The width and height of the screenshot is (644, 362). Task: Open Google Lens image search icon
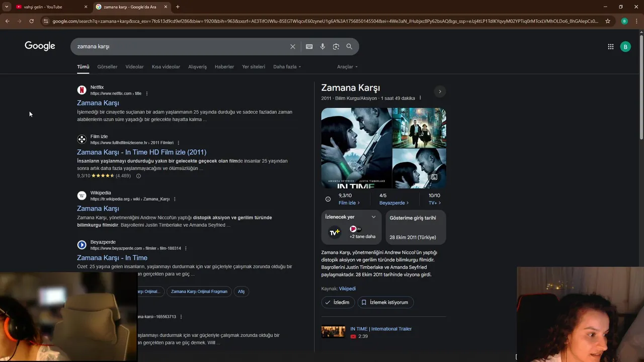(336, 46)
